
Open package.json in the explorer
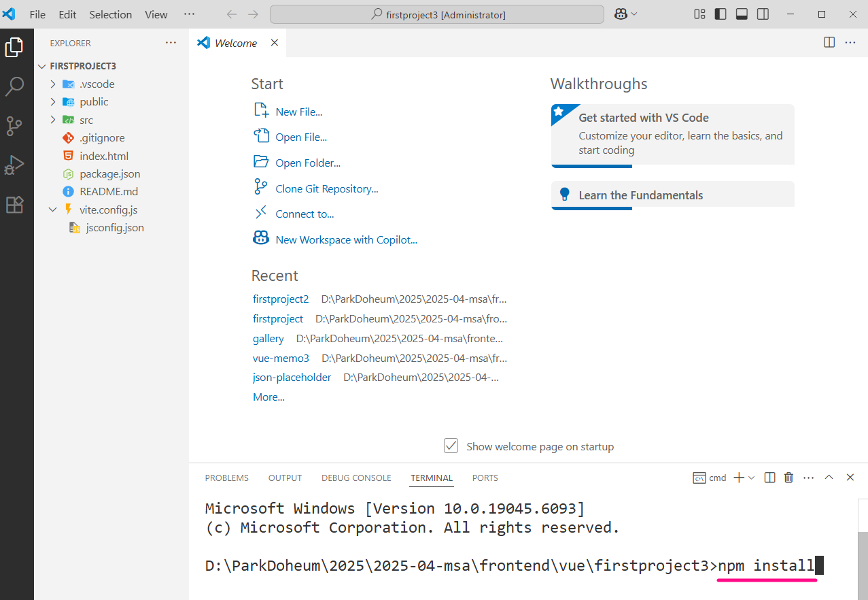pos(111,173)
